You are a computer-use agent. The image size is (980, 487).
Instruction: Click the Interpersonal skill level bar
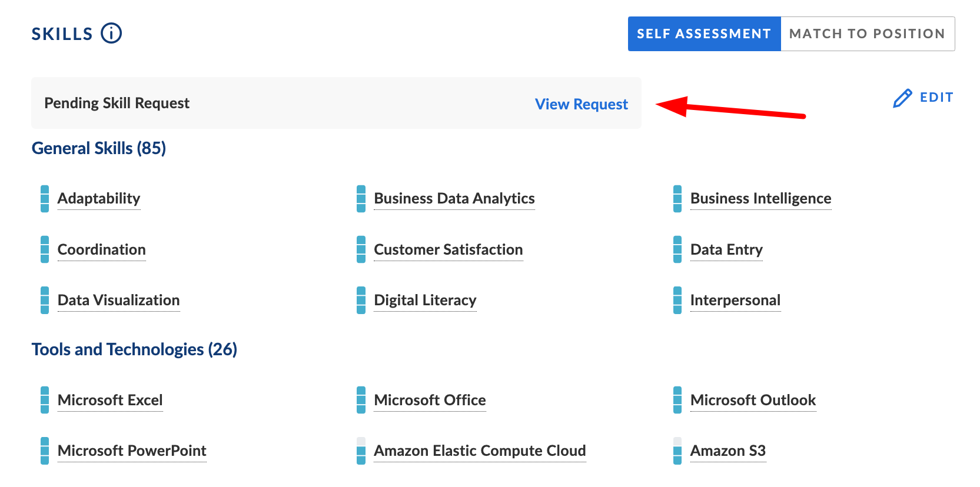[677, 300]
